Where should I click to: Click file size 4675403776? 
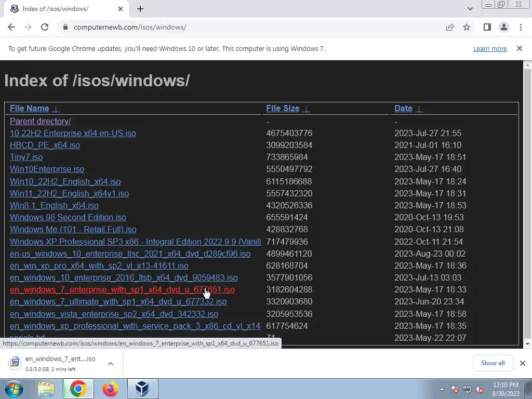289,133
